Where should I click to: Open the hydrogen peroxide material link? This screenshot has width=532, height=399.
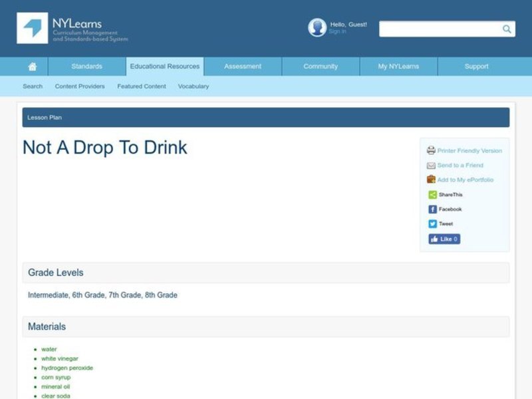[68, 368]
